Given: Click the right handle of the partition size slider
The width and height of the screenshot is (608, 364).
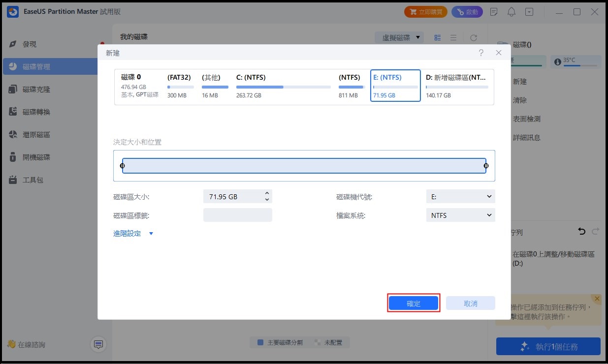Looking at the screenshot, I should 486,166.
